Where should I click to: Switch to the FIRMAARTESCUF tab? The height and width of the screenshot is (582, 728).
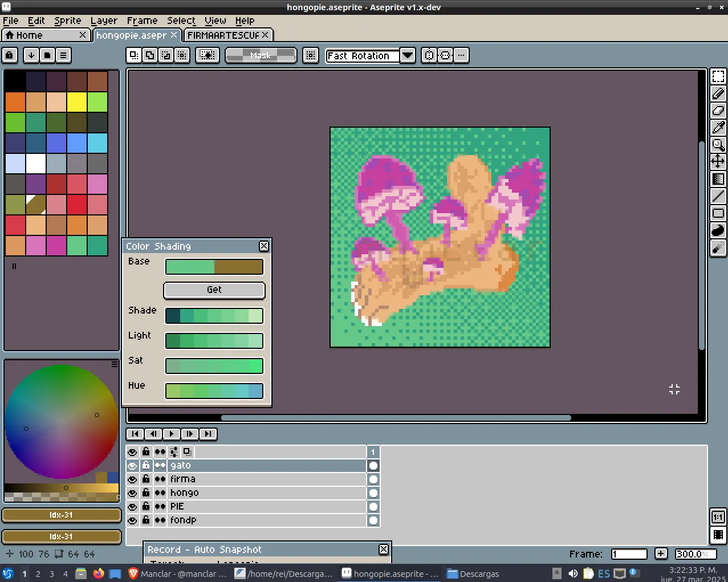pos(228,35)
